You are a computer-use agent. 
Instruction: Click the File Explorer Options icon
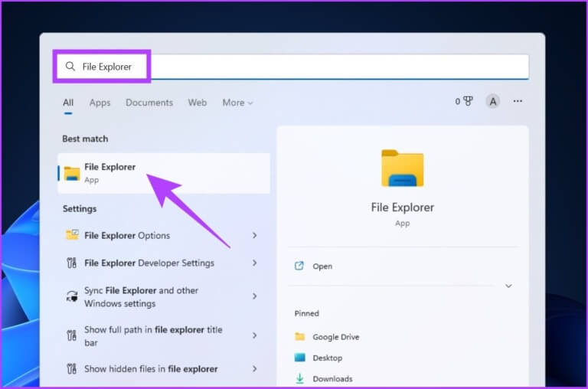click(72, 235)
